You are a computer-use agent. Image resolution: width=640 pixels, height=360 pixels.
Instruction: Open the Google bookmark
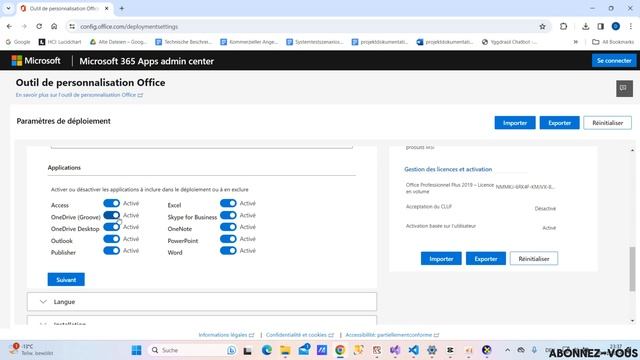[18, 42]
